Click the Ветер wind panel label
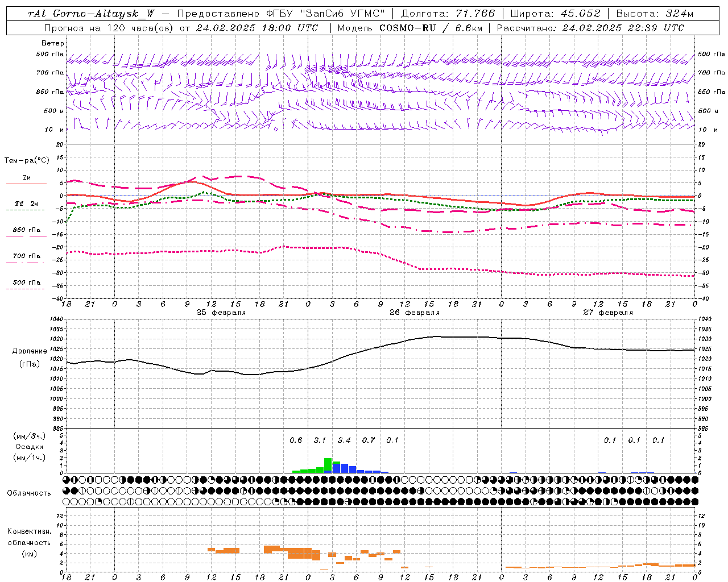 53,43
